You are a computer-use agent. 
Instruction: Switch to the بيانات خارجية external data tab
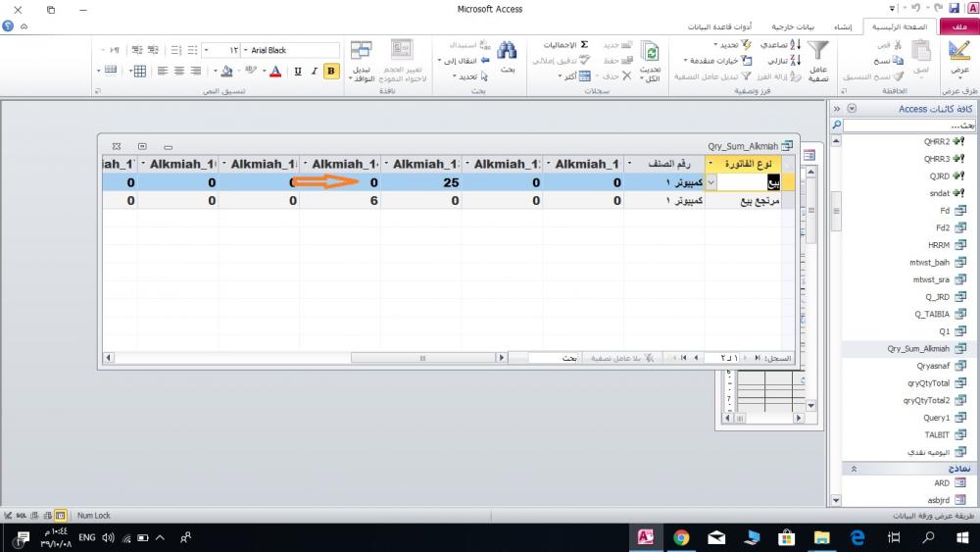pos(793,26)
